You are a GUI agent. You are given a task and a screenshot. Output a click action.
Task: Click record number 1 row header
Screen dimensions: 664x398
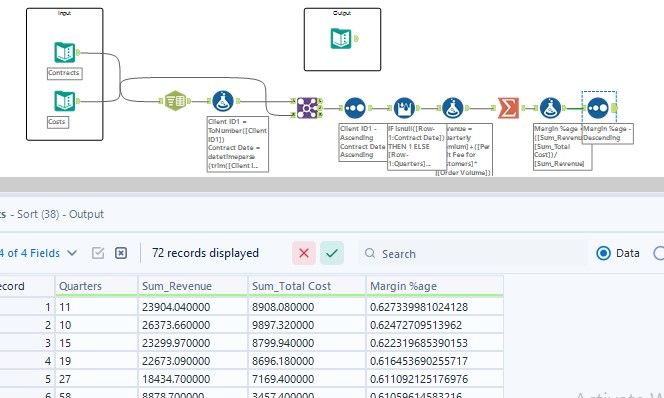(x=27, y=307)
